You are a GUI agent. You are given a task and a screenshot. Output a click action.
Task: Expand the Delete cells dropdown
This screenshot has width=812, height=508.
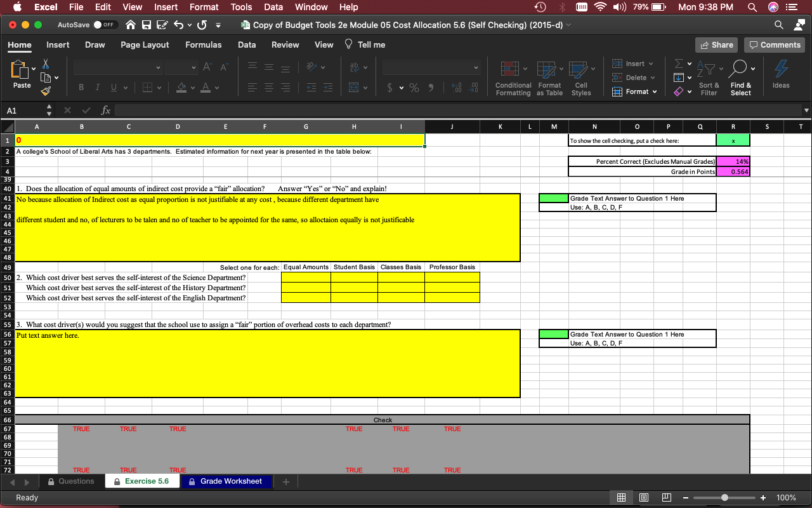tap(652, 77)
